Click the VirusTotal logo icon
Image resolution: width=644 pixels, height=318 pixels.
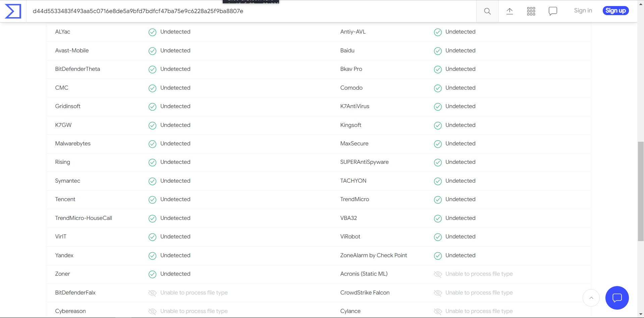coord(13,11)
